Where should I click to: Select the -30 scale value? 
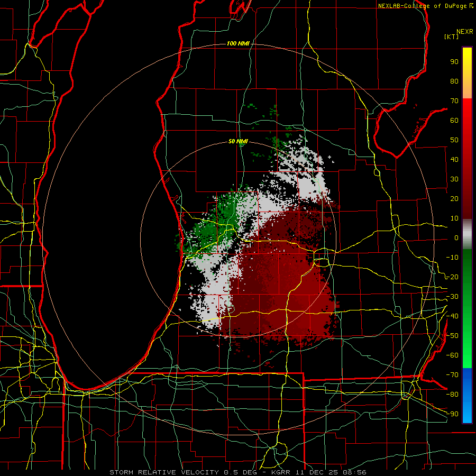pos(452,297)
